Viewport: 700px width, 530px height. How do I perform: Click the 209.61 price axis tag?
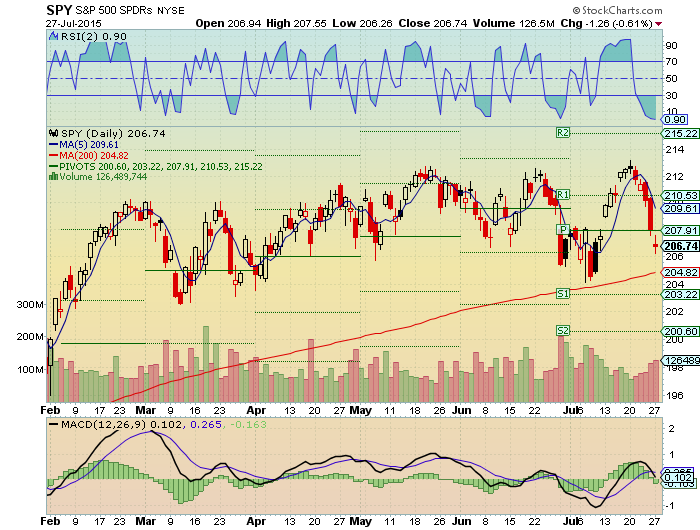tap(681, 208)
